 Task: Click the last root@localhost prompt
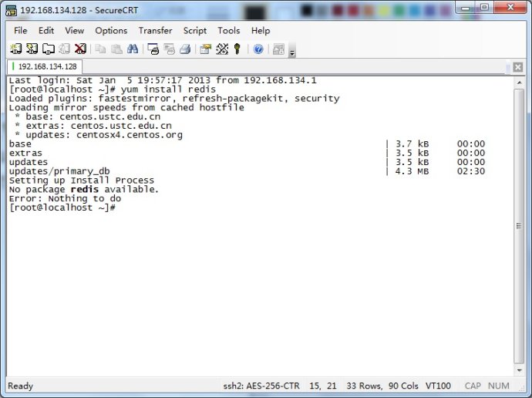click(x=62, y=207)
